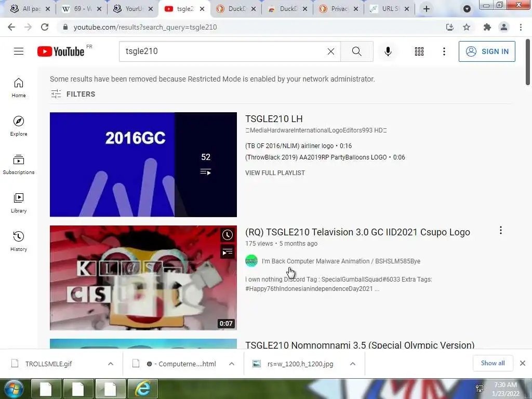Open the TSGLE210 LH playlist thumbnail

pos(143,165)
